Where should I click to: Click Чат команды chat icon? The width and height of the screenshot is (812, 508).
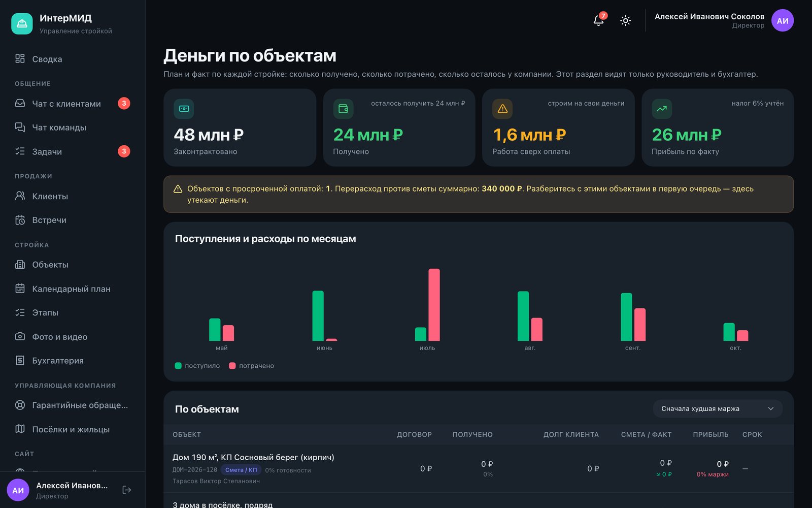tap(20, 127)
